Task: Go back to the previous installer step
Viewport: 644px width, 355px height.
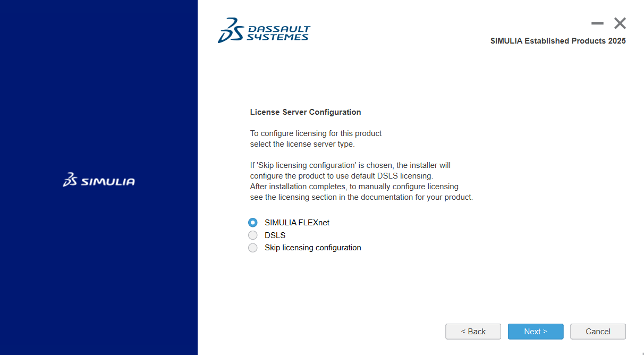Action: (472, 331)
